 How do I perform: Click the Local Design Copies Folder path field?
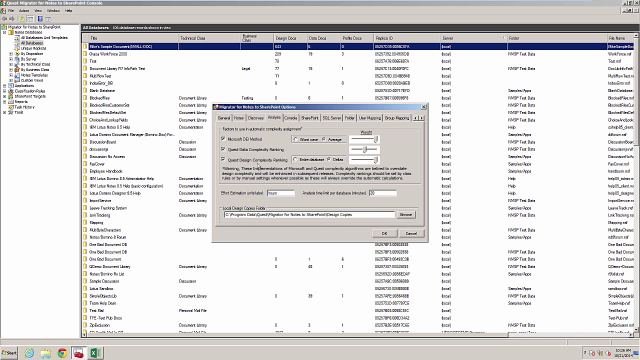(x=309, y=215)
